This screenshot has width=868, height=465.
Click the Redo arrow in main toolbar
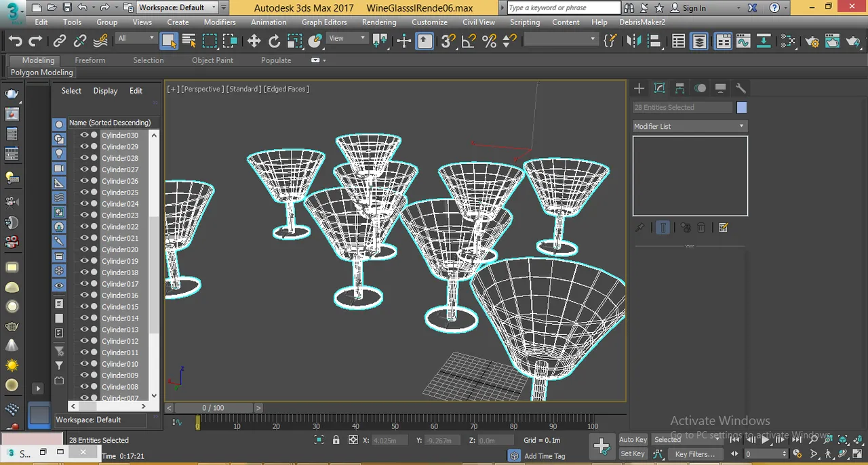(35, 41)
